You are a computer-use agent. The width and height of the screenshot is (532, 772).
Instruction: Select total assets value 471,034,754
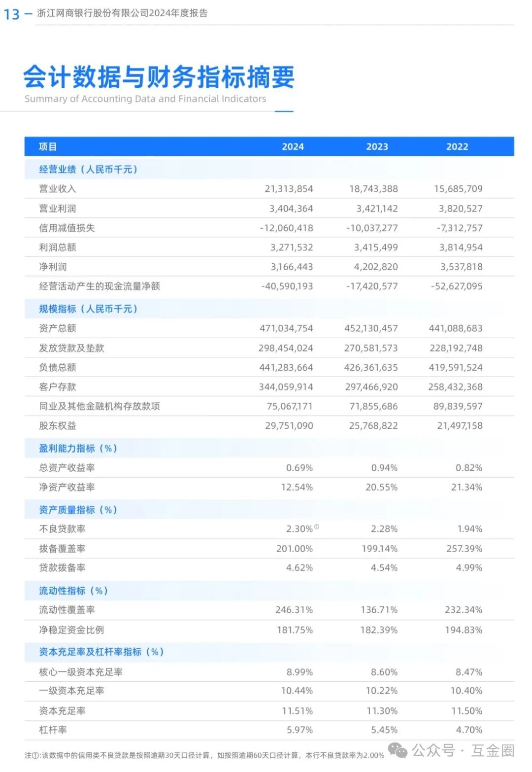coord(286,328)
